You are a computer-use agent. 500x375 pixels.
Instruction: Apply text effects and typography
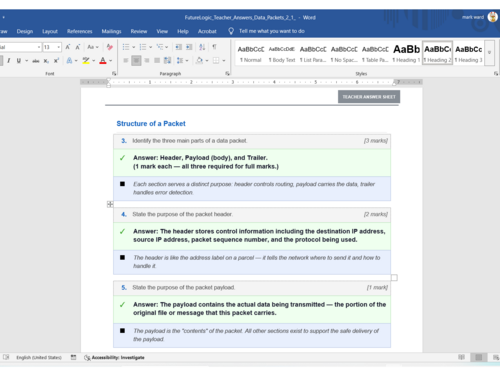(x=69, y=61)
